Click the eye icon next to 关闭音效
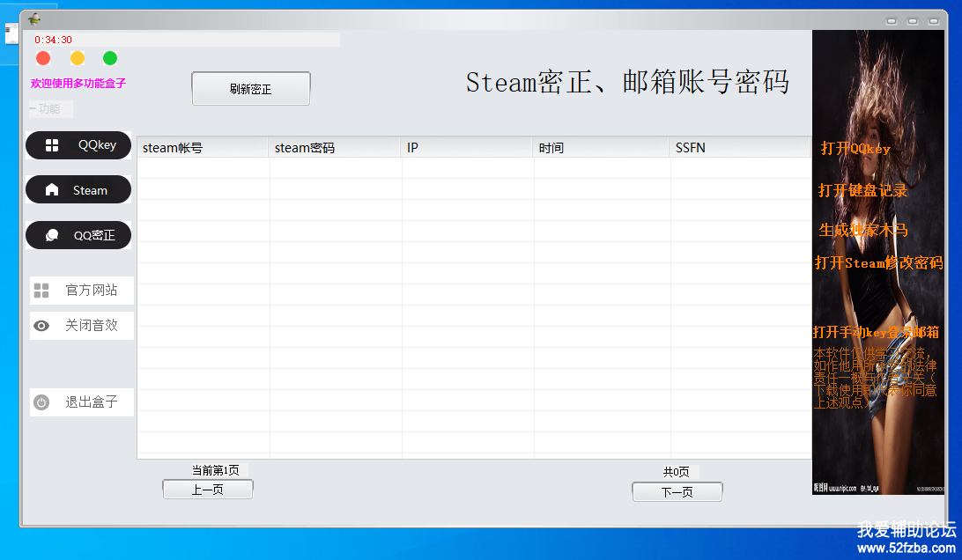Viewport: 962px width, 560px height. (41, 326)
